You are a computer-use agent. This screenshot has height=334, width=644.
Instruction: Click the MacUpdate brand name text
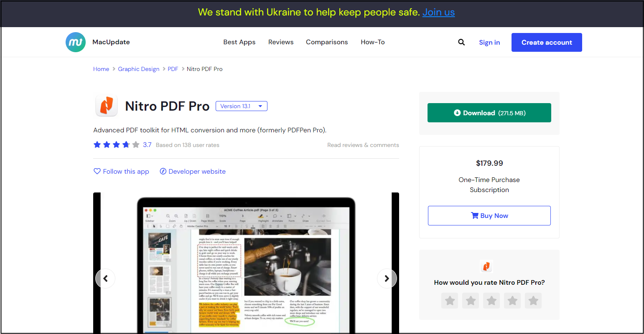pos(111,42)
